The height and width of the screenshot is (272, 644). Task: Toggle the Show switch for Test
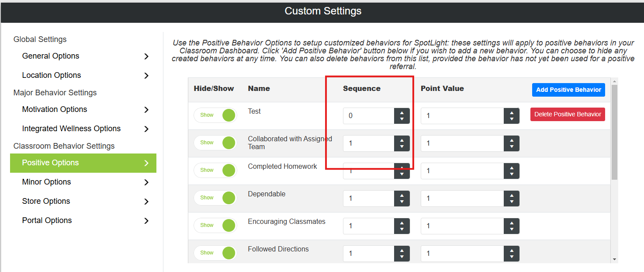215,115
